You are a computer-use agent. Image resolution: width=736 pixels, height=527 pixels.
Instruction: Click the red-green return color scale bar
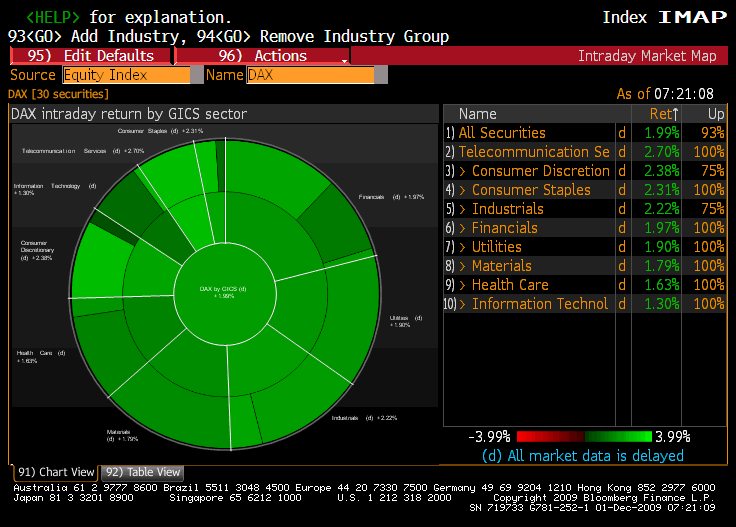pos(583,437)
